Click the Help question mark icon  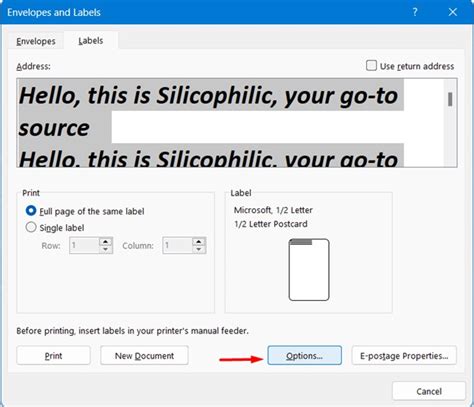415,12
